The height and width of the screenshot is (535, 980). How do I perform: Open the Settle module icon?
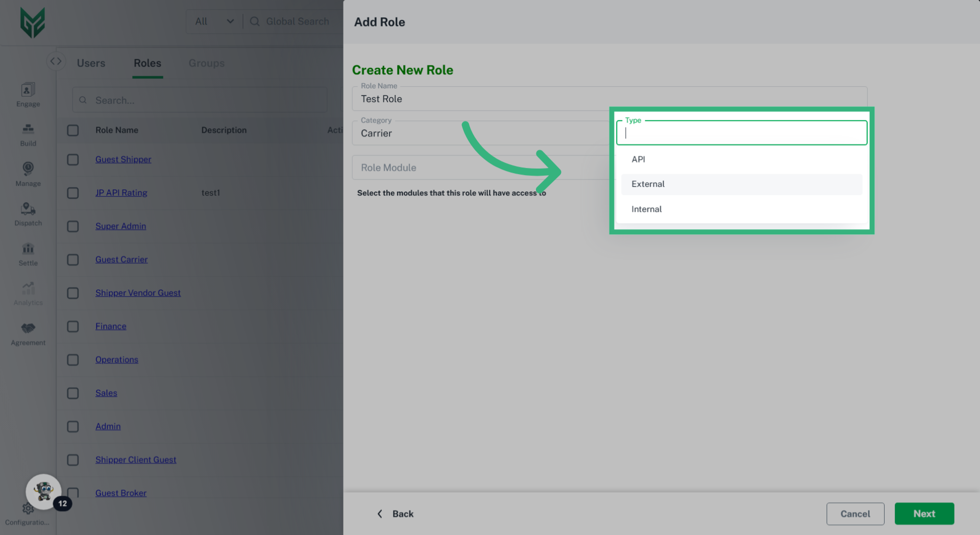(x=28, y=254)
